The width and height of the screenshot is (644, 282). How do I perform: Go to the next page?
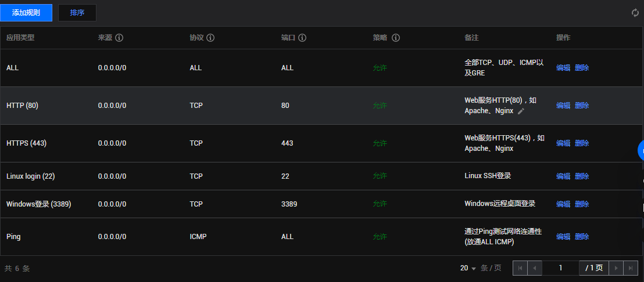coord(616,268)
